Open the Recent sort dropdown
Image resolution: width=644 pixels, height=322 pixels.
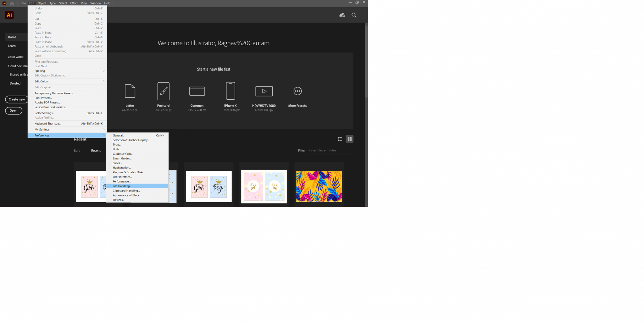tap(96, 151)
